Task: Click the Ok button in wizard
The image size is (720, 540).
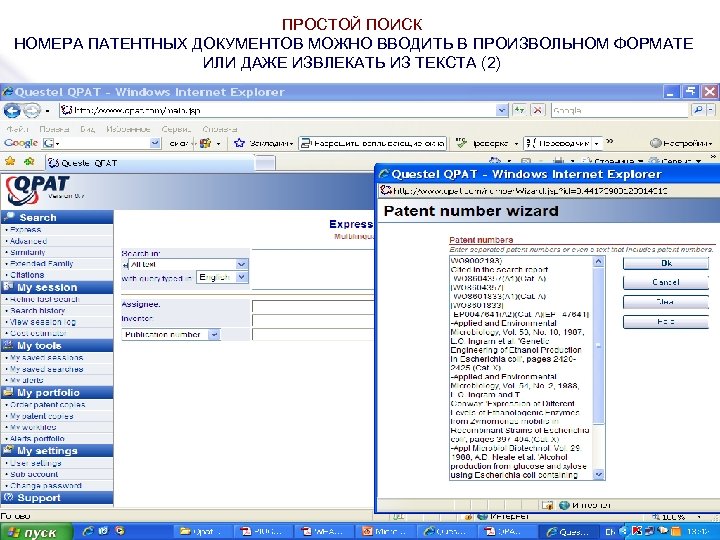Action: (666, 264)
